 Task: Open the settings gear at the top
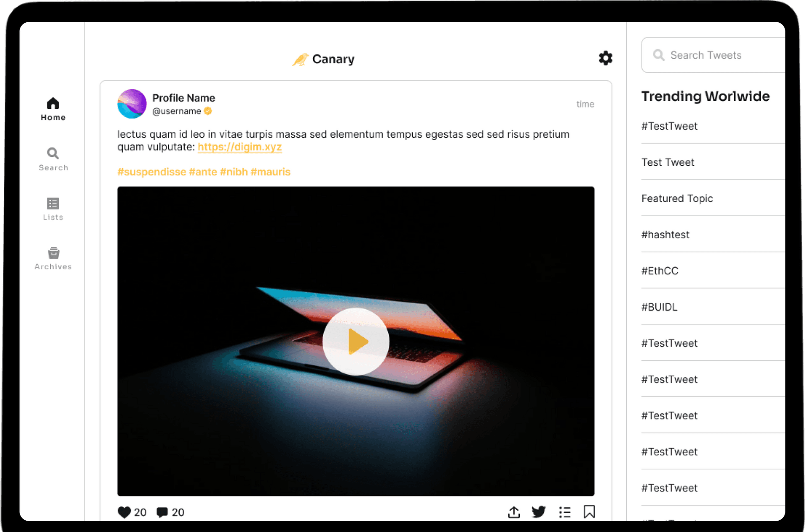(605, 58)
